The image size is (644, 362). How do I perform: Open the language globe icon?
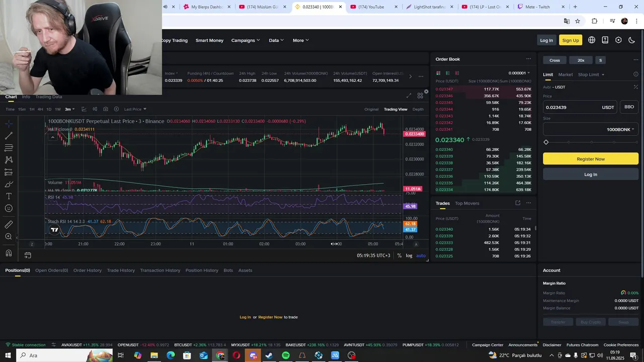point(592,40)
